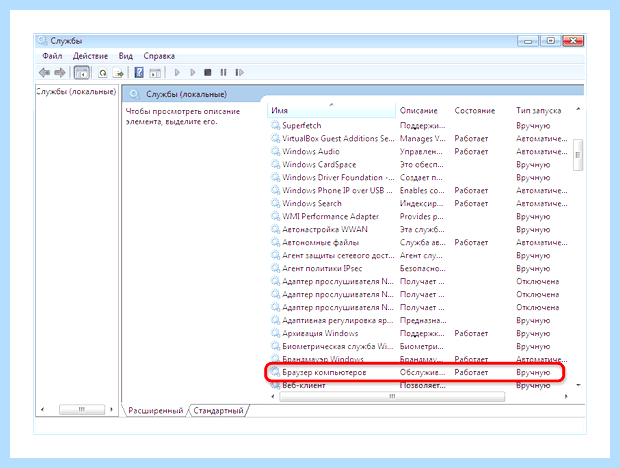The width and height of the screenshot is (620, 468).
Task: Click the Restart service icon
Action: point(239,72)
